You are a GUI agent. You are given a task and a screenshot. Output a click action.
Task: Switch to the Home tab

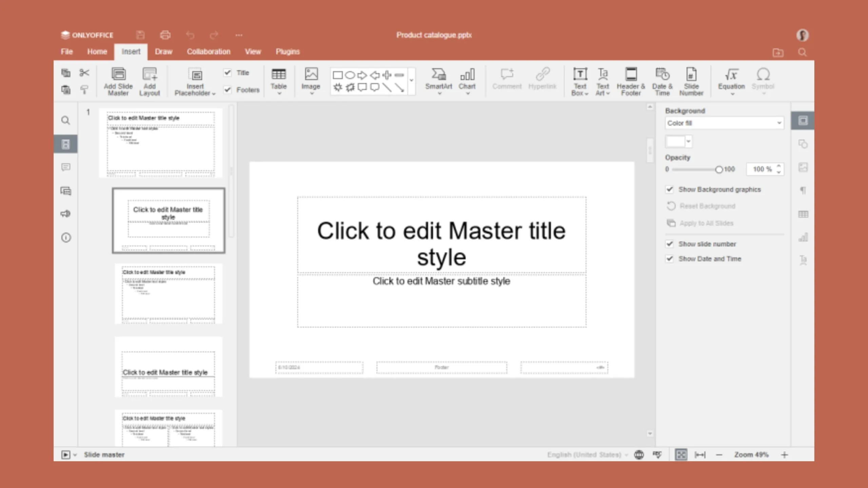tap(97, 52)
